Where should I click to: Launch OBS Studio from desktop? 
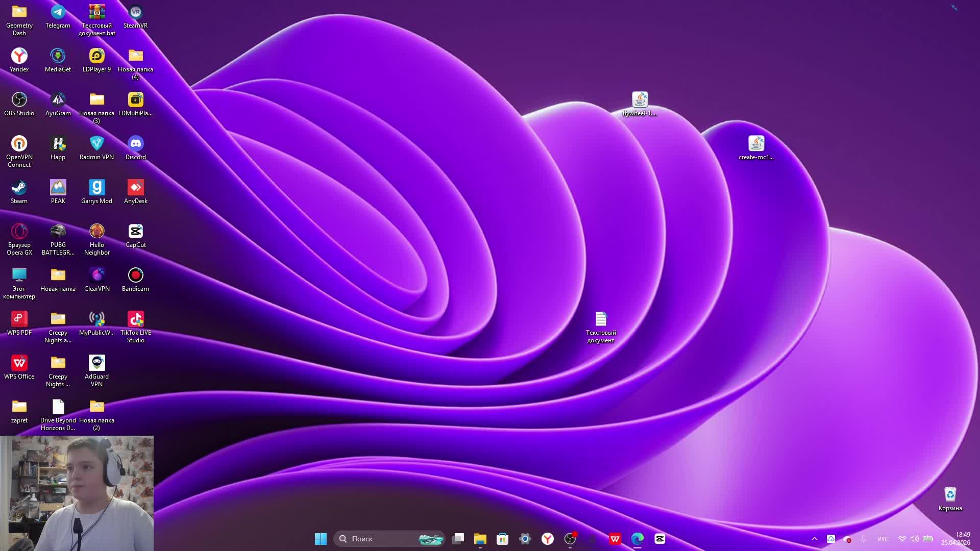click(x=19, y=100)
